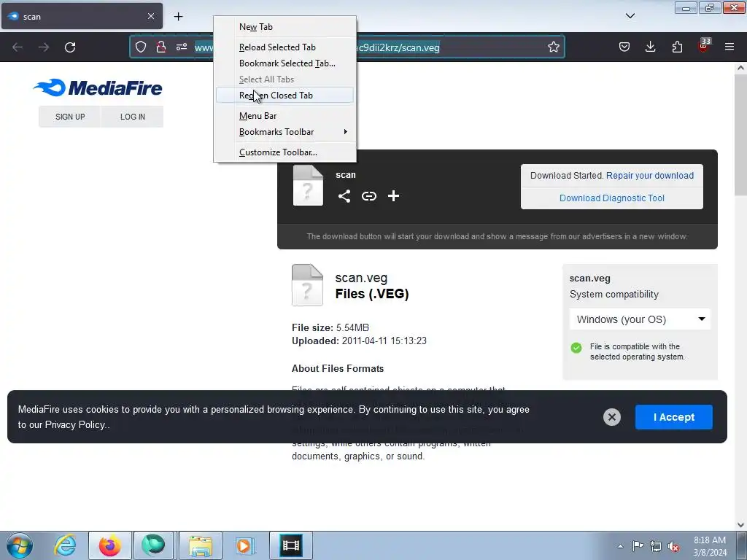
Task: Dismiss the cookie banner with the X icon
Action: coord(612,417)
